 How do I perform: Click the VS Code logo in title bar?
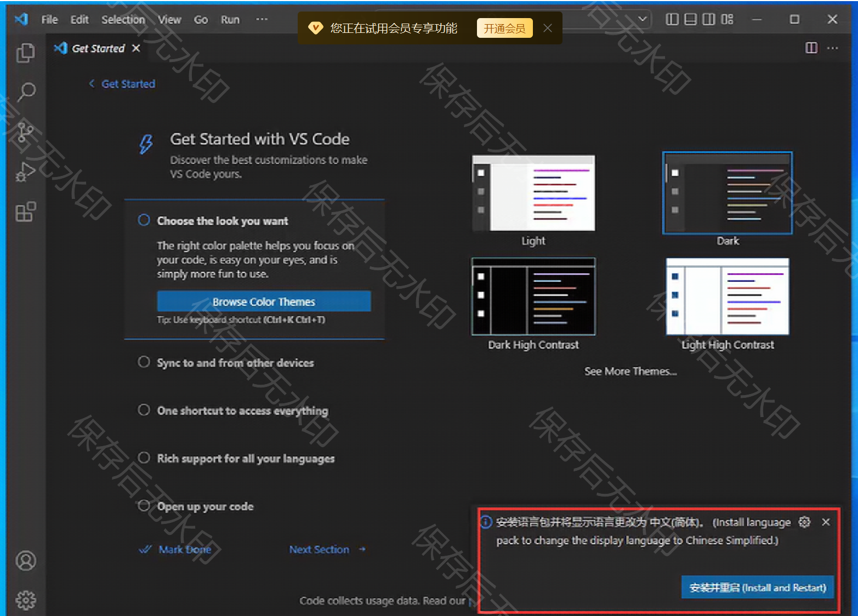[22, 19]
